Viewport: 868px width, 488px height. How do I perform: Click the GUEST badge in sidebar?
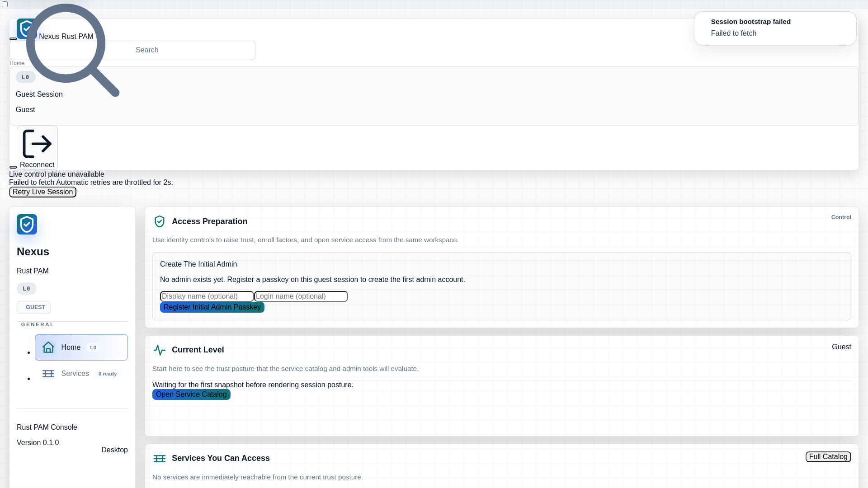pos(33,307)
